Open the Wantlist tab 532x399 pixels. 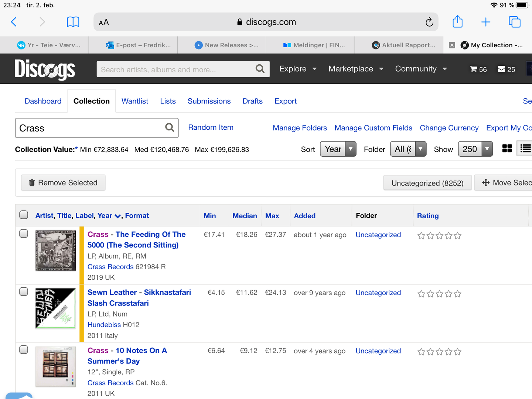pyautogui.click(x=135, y=101)
